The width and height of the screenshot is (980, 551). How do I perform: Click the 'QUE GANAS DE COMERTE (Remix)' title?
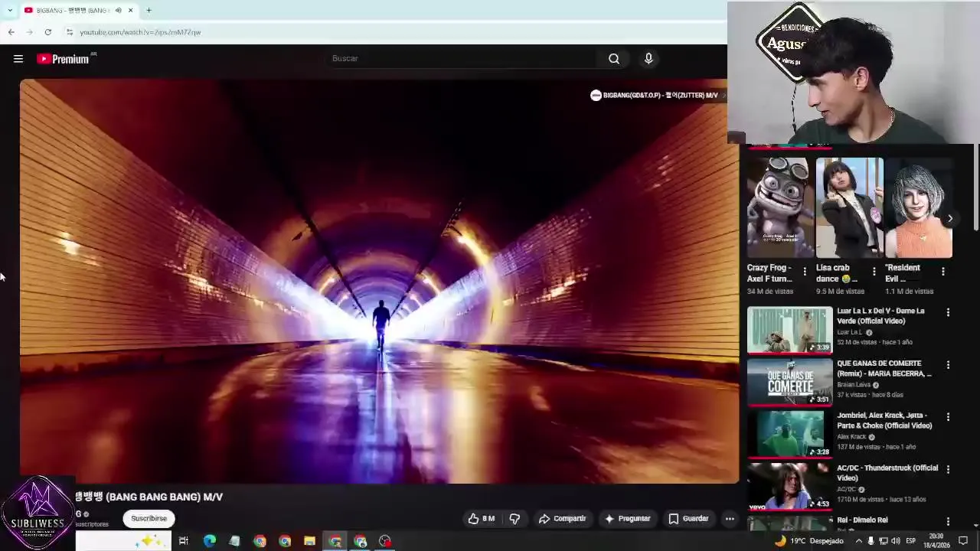(884, 369)
